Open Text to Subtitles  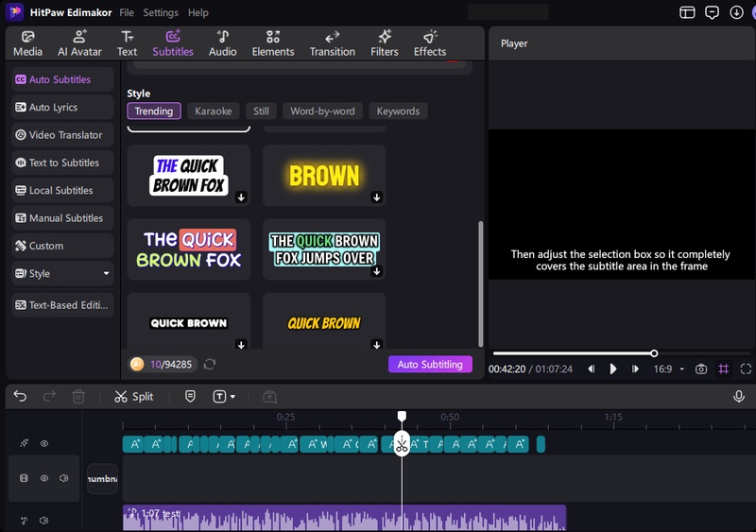point(62,163)
